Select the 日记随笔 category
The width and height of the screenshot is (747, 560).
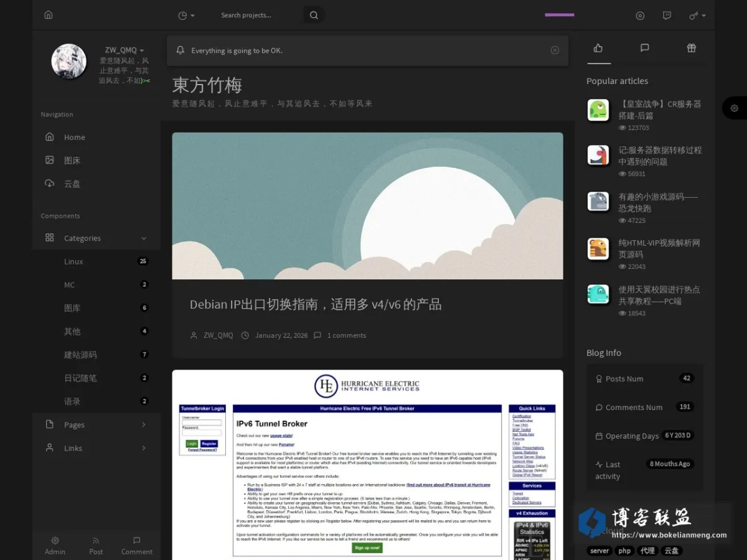point(96,378)
